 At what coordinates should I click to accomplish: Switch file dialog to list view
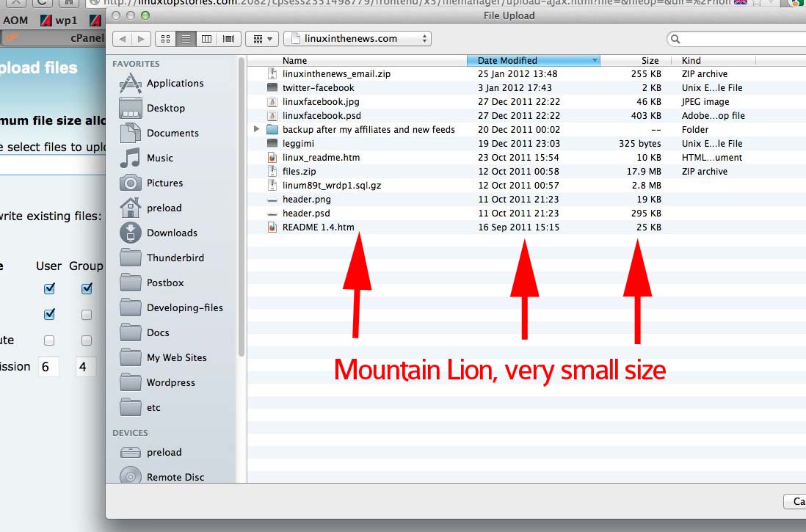tap(186, 39)
